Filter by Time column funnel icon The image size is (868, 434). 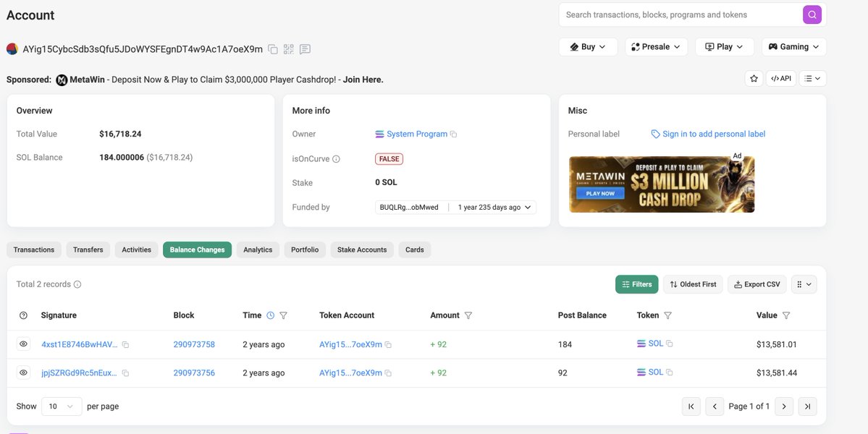(284, 315)
